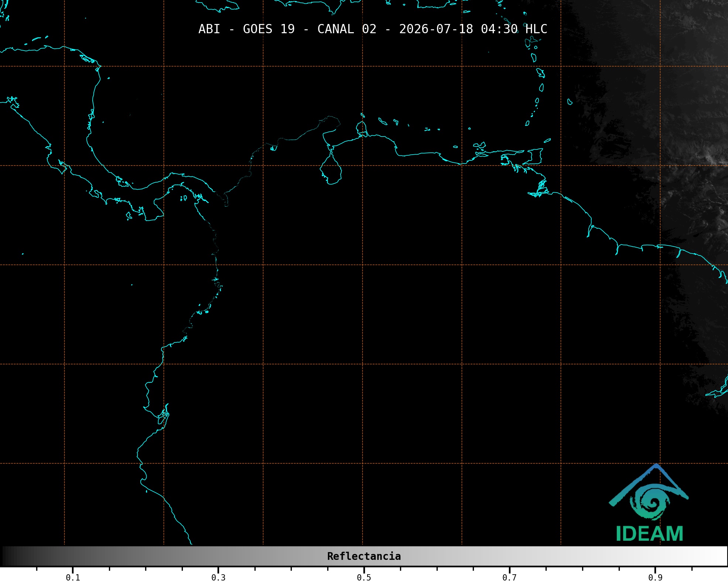Click the 0.7 value on the colorbar scale
728x582 pixels.
(x=509, y=578)
